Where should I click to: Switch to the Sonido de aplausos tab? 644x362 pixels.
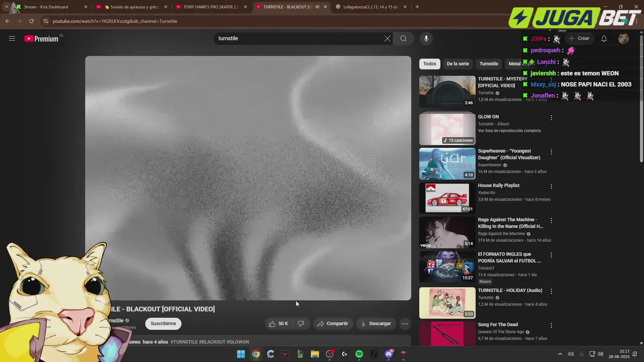coord(132,7)
